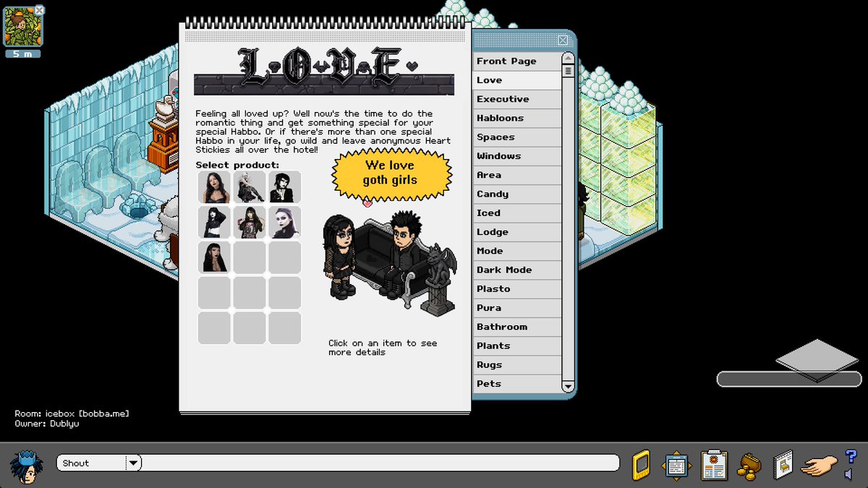Click the catalogue scrollbar thumb

(568, 71)
